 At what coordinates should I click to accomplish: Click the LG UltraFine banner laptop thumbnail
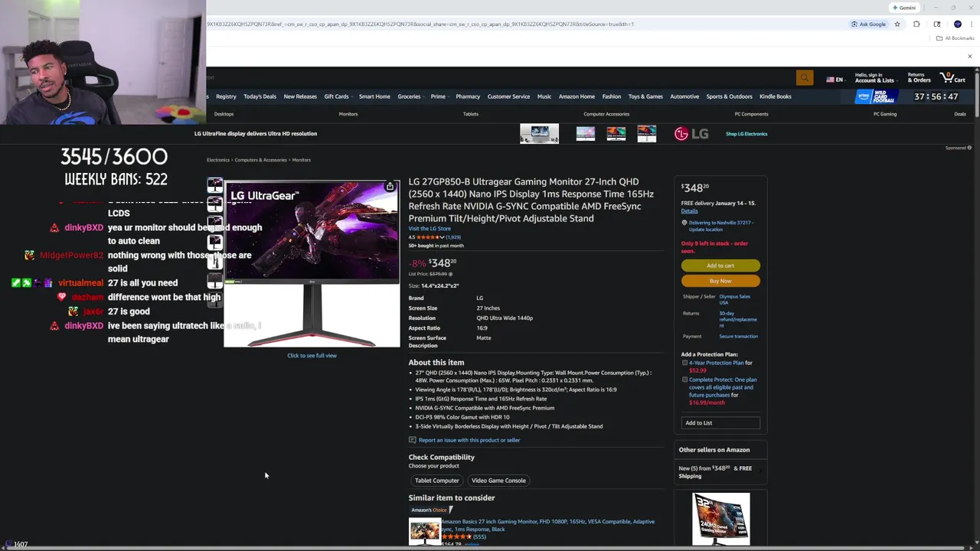539,134
